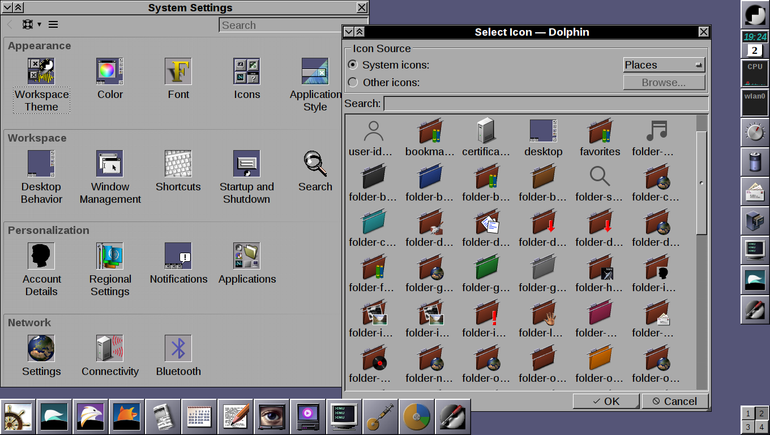The image size is (770, 435).
Task: Cancel the Select Icon dialog
Action: (675, 401)
